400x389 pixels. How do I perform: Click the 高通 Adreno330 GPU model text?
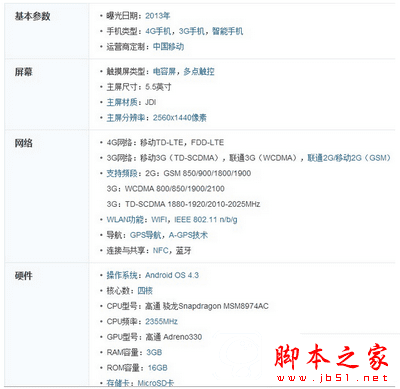coord(174,337)
